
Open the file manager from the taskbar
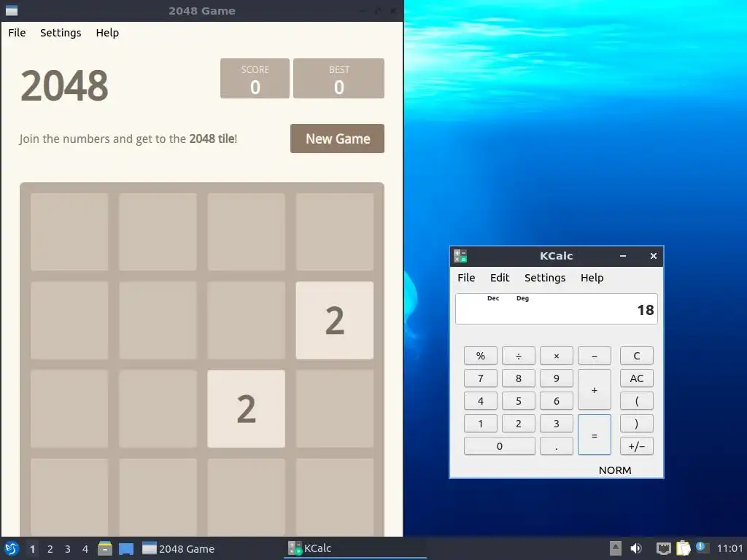[x=105, y=548]
